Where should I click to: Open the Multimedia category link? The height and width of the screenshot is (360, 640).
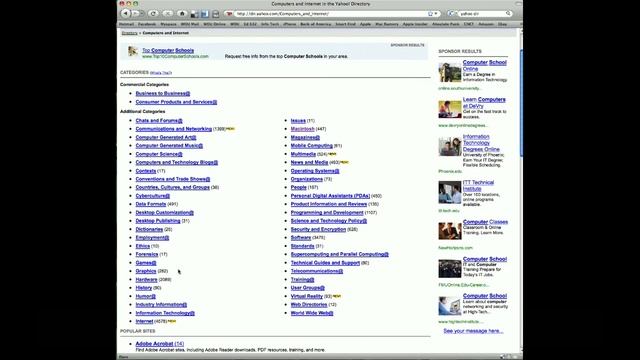303,154
